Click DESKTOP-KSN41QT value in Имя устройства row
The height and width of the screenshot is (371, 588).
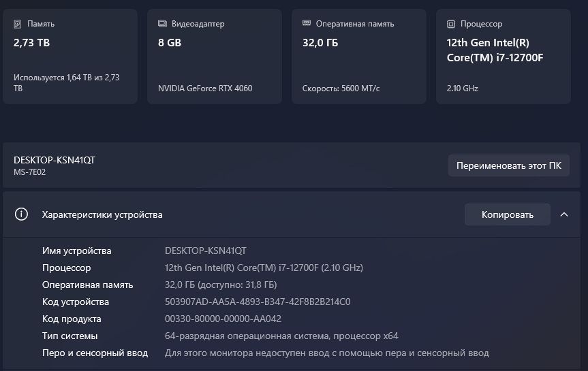(206, 251)
